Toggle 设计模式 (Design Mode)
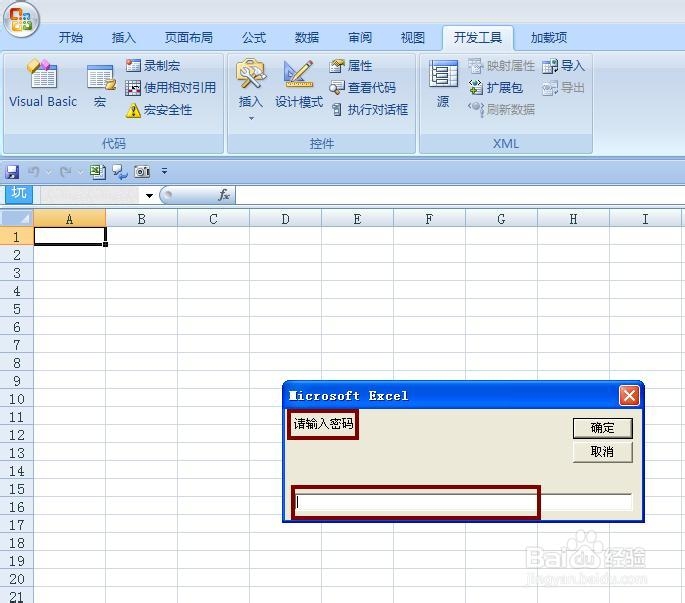 [299, 84]
